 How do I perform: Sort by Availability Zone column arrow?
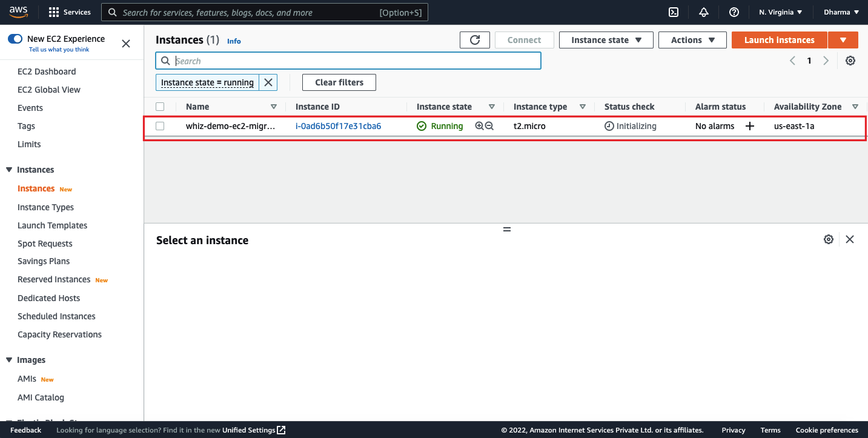(x=855, y=107)
